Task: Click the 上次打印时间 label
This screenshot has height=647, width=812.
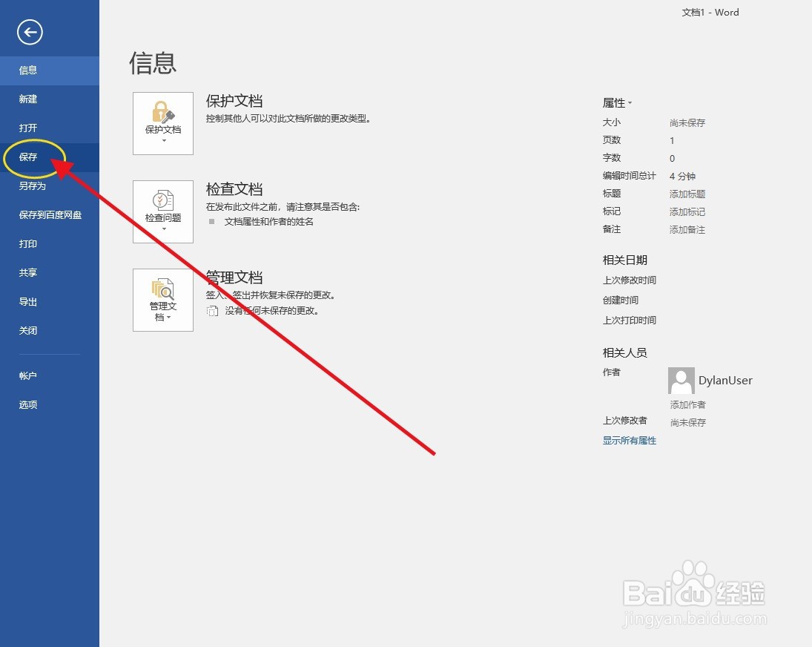Action: (x=629, y=320)
